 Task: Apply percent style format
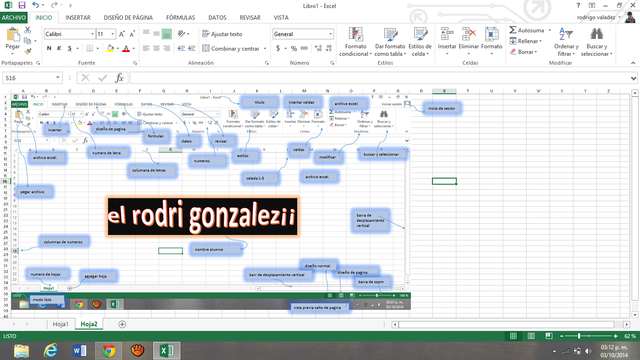click(x=294, y=49)
